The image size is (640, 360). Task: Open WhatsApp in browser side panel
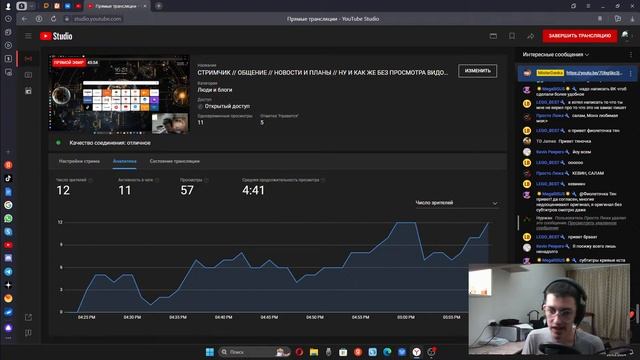pyautogui.click(x=8, y=218)
